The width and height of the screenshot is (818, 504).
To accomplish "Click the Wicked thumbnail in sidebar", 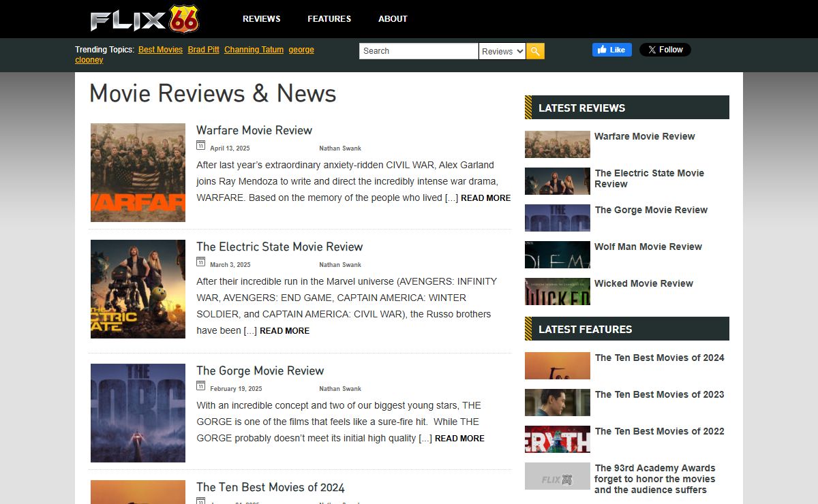I will 558,292.
